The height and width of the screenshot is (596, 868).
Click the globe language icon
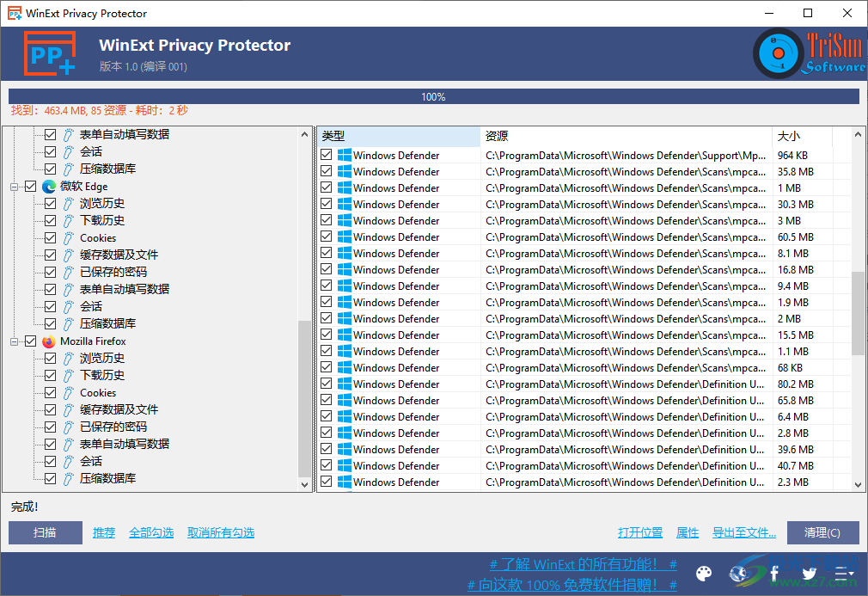[x=738, y=574]
